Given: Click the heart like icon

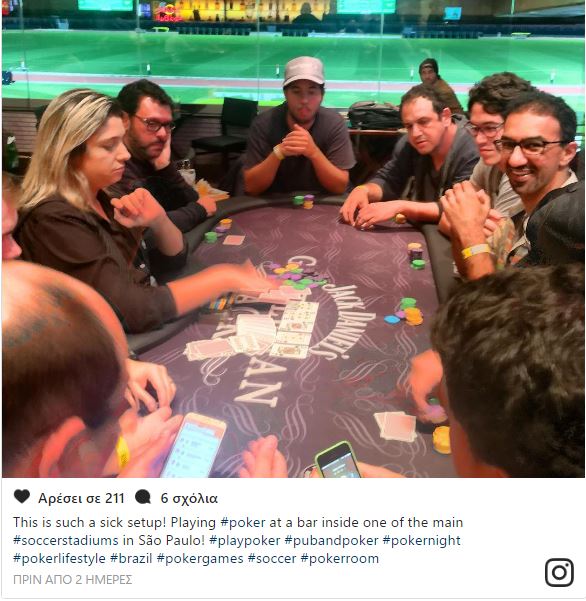Looking at the screenshot, I should click(22, 497).
